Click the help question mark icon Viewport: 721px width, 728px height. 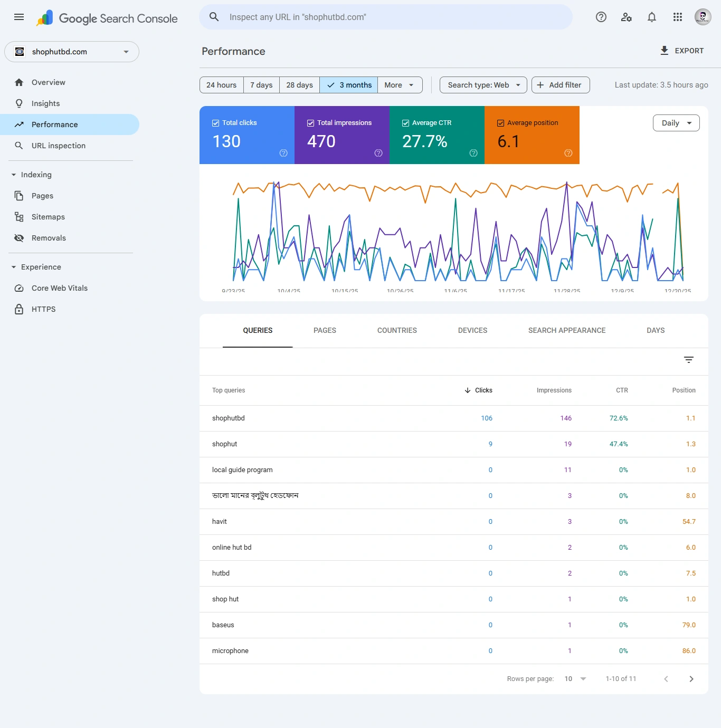[x=601, y=17]
